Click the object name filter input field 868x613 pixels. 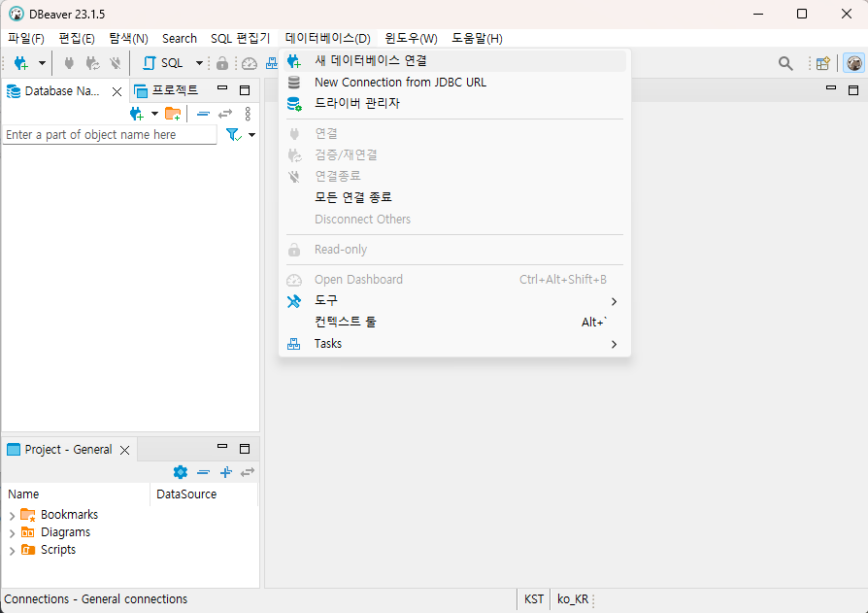pos(109,135)
